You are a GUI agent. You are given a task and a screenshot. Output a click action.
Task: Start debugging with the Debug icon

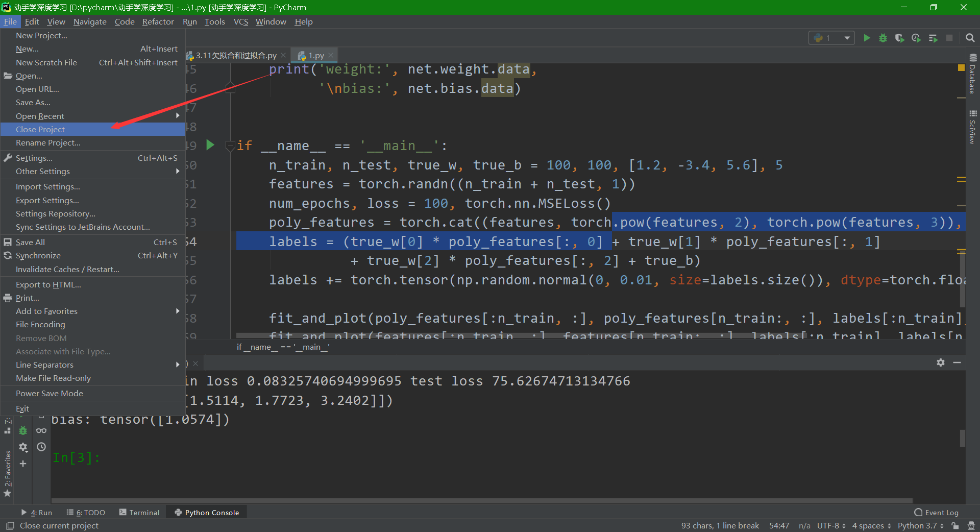tap(883, 38)
